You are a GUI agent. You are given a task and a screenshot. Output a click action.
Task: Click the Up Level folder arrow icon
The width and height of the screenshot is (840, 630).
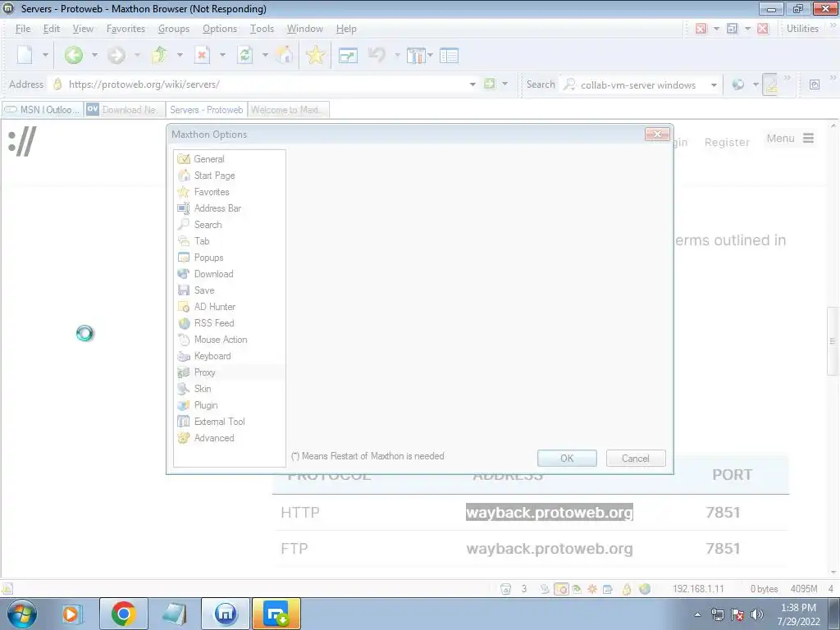(x=159, y=55)
